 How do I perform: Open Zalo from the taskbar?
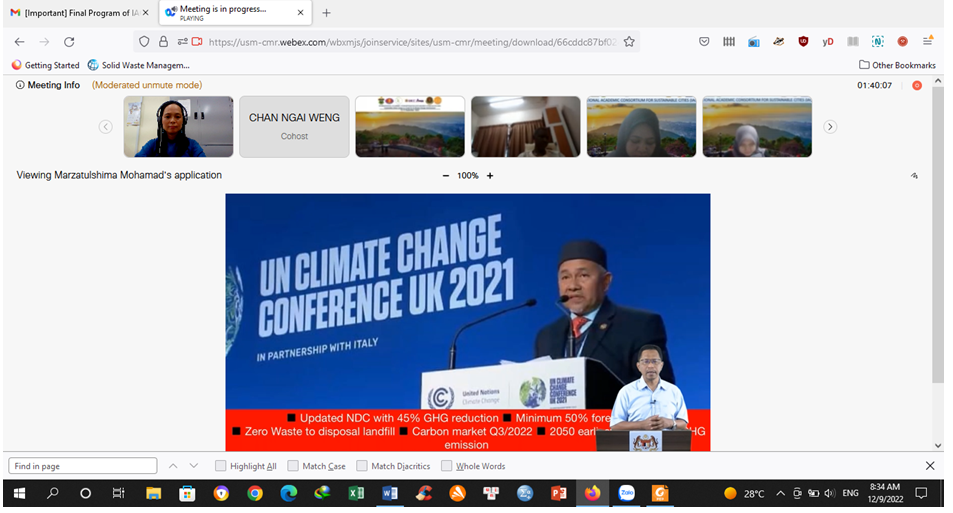coord(626,494)
